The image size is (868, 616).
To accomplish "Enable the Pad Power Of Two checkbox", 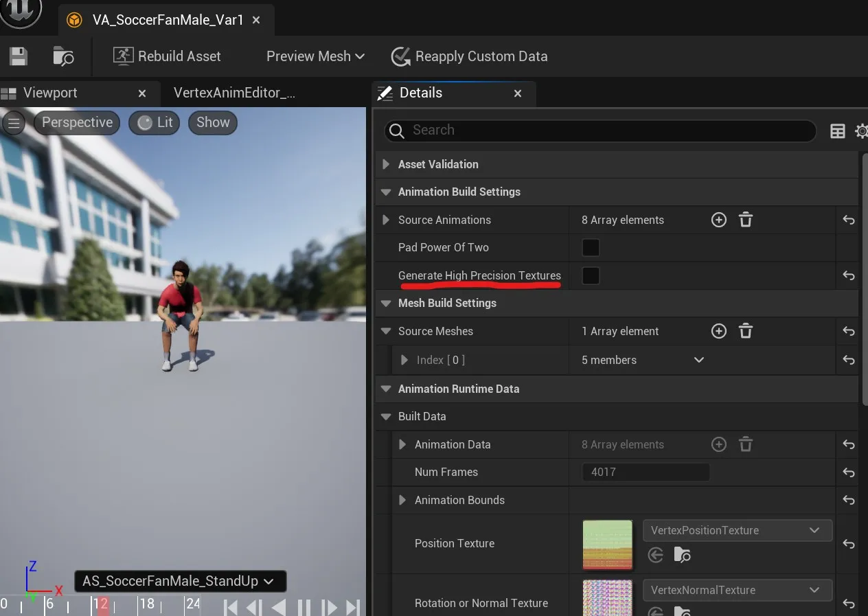I will (591, 247).
